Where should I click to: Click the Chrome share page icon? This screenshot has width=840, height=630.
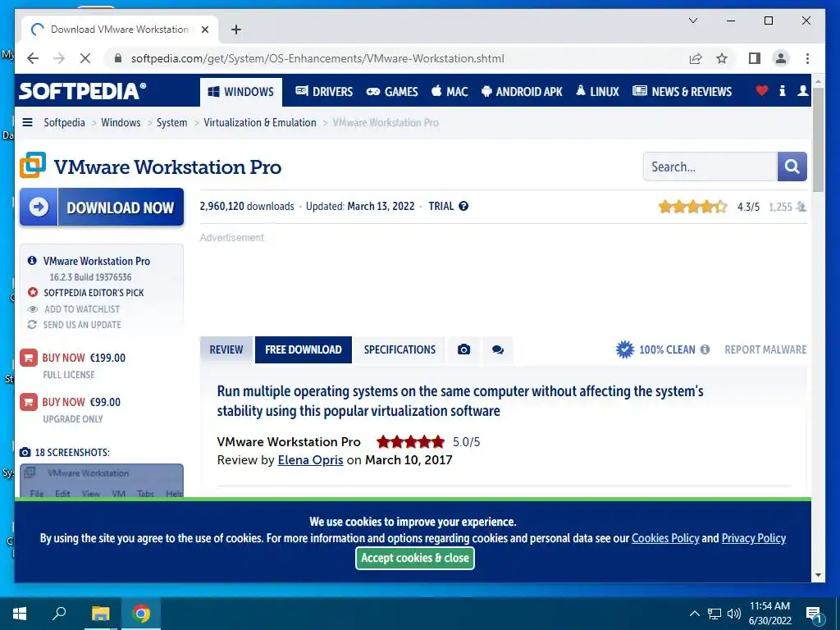point(696,58)
